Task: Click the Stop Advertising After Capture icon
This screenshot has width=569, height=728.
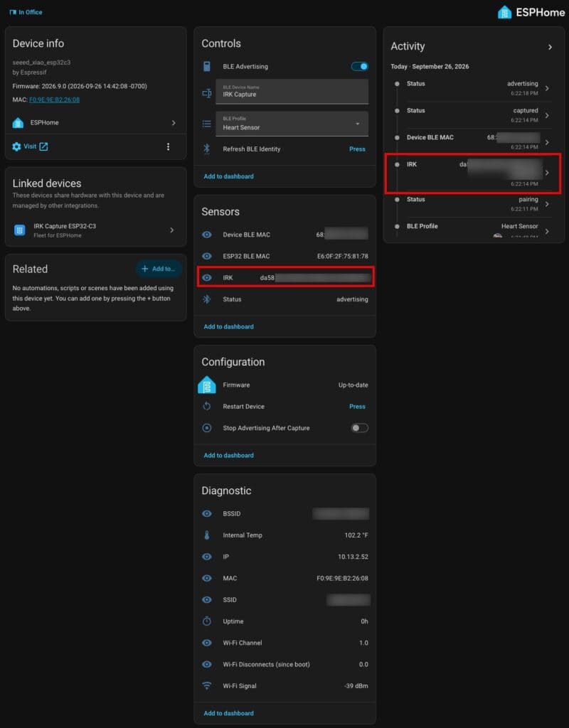Action: click(207, 428)
